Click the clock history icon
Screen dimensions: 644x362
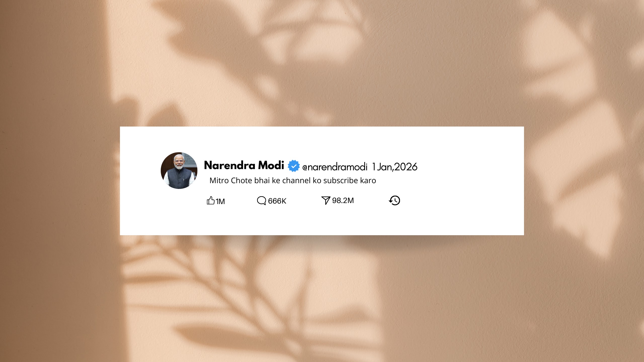pyautogui.click(x=394, y=200)
